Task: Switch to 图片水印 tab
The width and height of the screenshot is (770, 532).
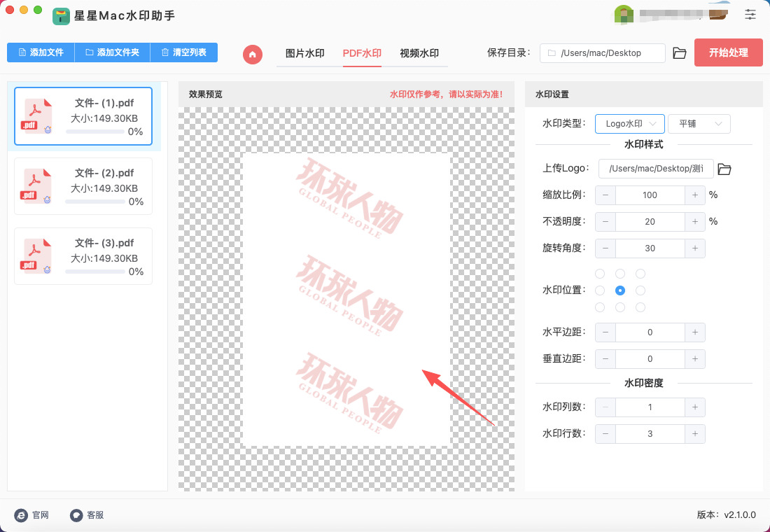Action: point(304,53)
